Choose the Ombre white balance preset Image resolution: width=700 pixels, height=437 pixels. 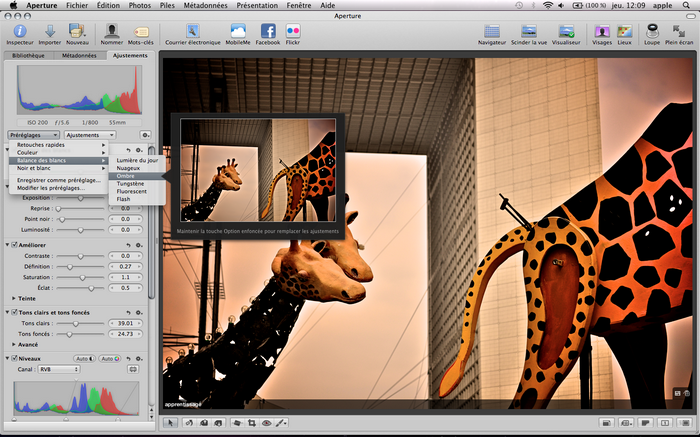coord(137,176)
